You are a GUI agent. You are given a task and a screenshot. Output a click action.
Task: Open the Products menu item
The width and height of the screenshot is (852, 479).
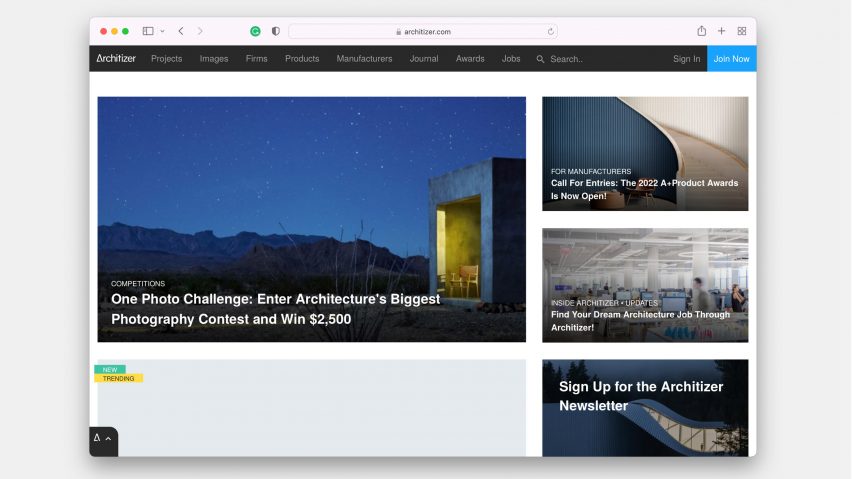302,59
